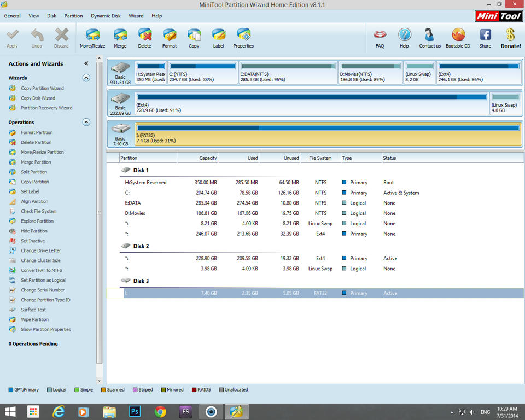This screenshot has width=525, height=420.
Task: Open the Dynamic Disk menu
Action: click(x=106, y=16)
